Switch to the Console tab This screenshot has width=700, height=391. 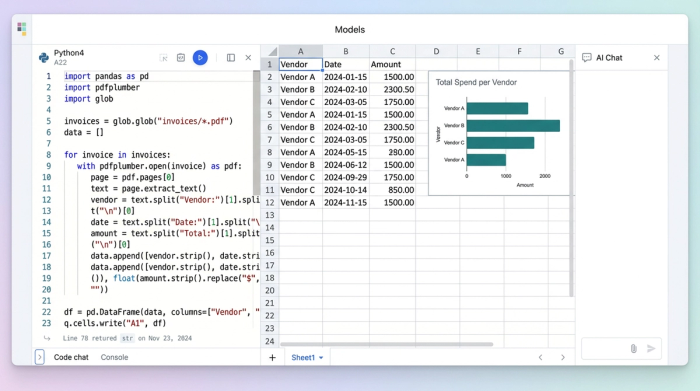point(114,357)
